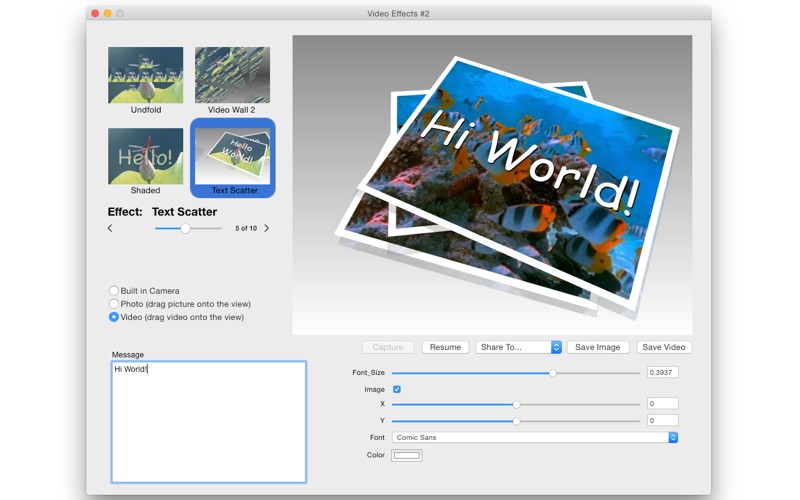The width and height of the screenshot is (800, 500).
Task: Pick the Shaded effect thumbnail
Action: [146, 156]
